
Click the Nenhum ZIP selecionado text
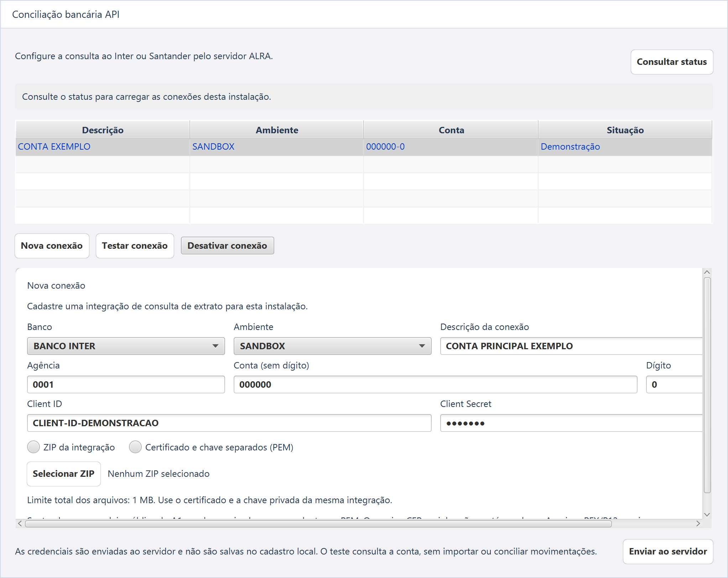[x=158, y=474]
